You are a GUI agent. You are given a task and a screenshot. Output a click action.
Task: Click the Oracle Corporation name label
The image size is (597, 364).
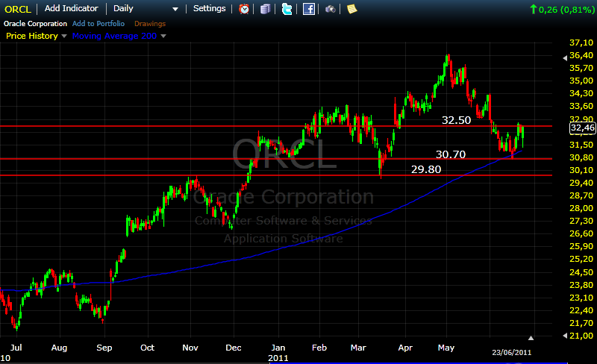35,24
